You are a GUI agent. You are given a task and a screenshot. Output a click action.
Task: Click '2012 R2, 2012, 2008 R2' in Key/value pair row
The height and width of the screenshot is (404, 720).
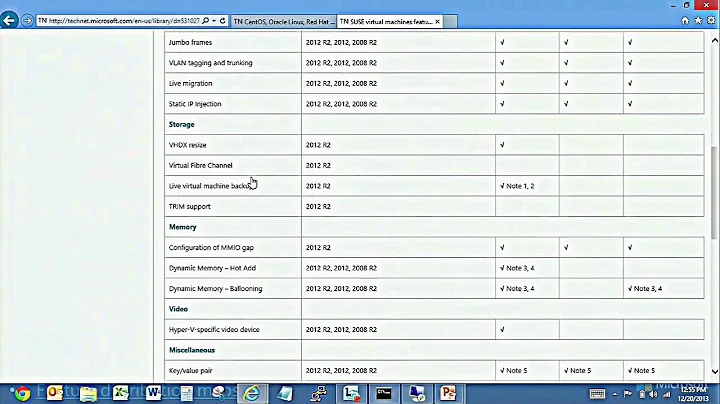[341, 371]
